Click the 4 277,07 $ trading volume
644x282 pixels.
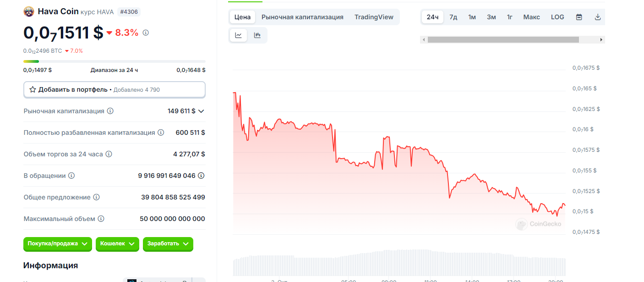click(189, 154)
